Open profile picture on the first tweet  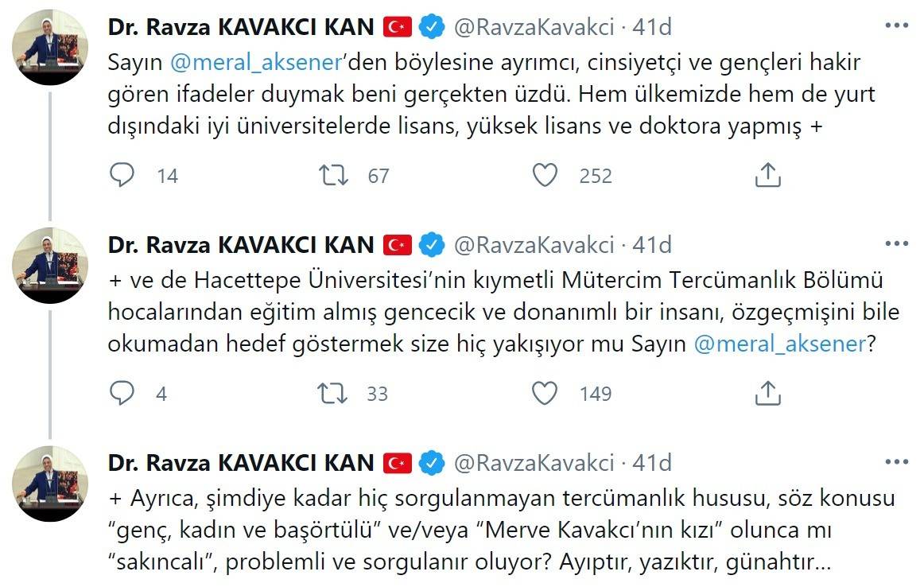point(50,48)
